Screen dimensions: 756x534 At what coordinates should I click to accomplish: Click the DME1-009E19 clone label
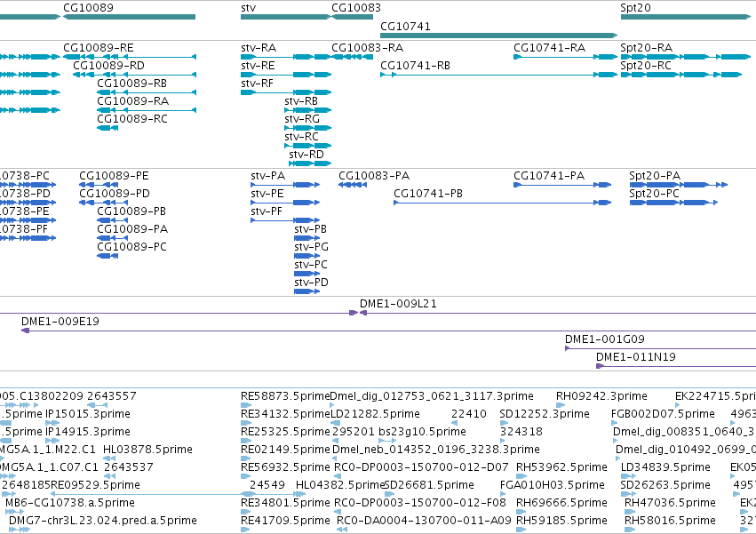tap(60, 322)
